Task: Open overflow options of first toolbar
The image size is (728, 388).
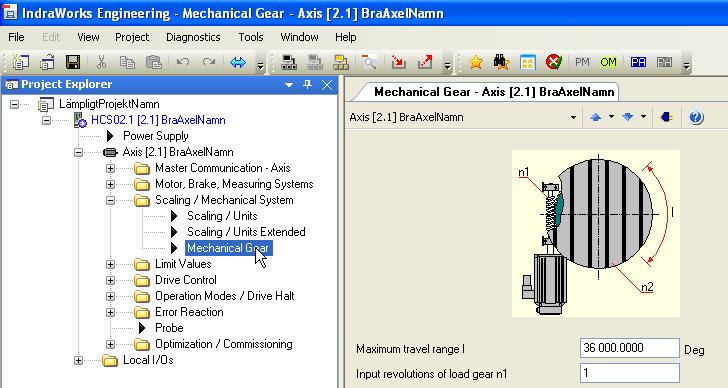Action: coord(260,66)
